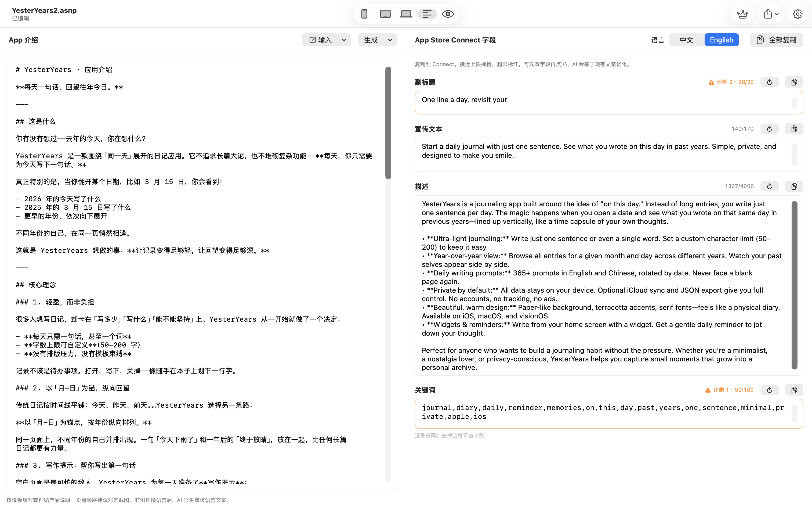Choose the Mac laptop preview icon
Viewport: 812px width, 510px height.
pyautogui.click(x=406, y=14)
